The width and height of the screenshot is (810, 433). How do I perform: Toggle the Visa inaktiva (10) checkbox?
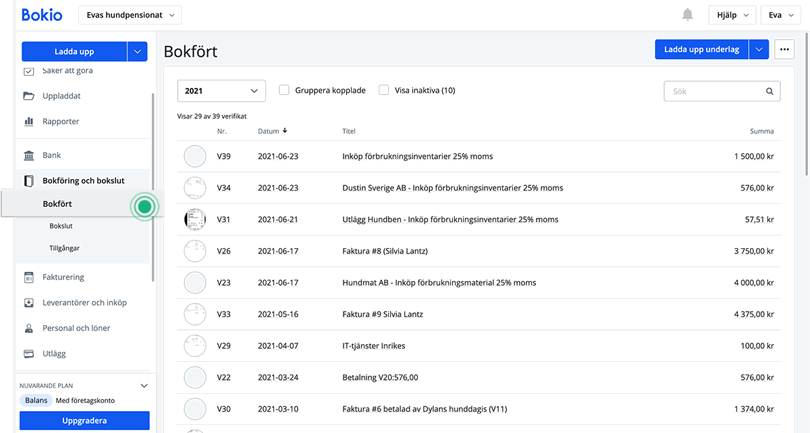click(384, 90)
